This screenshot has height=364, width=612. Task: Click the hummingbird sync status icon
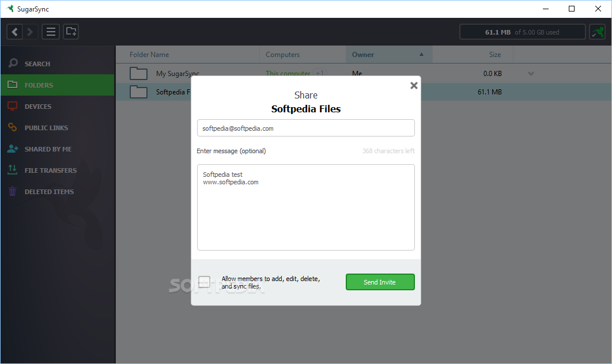pos(597,32)
